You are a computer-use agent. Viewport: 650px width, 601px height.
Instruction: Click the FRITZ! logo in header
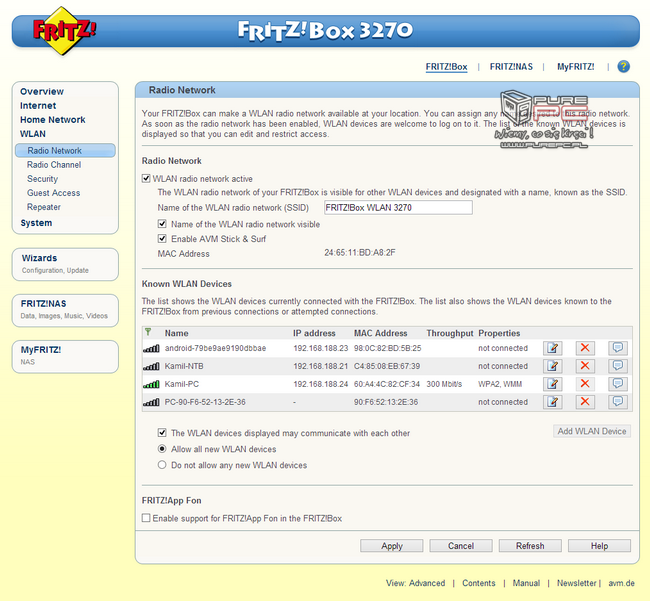64,30
